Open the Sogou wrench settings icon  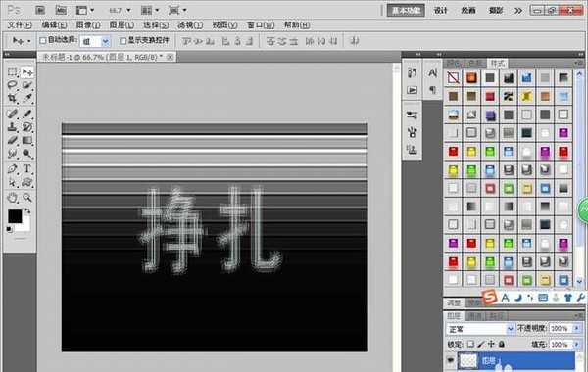click(x=580, y=298)
